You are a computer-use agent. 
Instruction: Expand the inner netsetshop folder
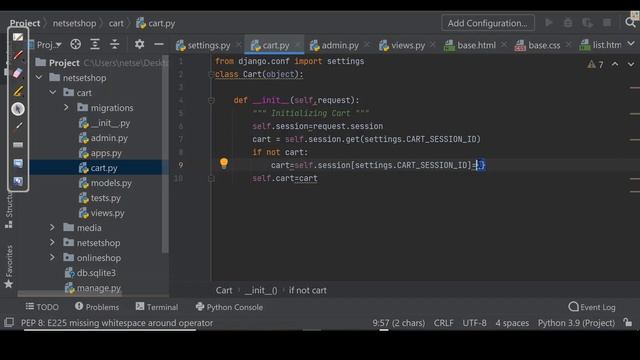click(52, 243)
